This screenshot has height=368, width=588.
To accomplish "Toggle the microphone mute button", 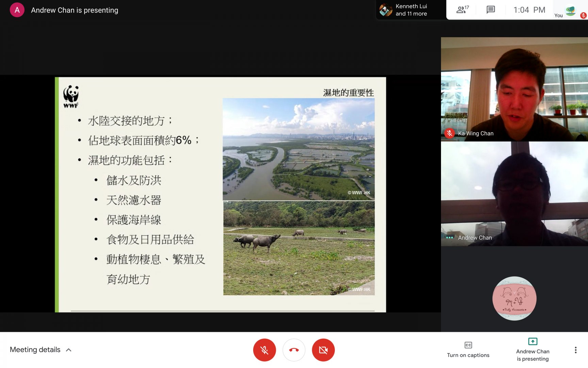I will click(264, 350).
